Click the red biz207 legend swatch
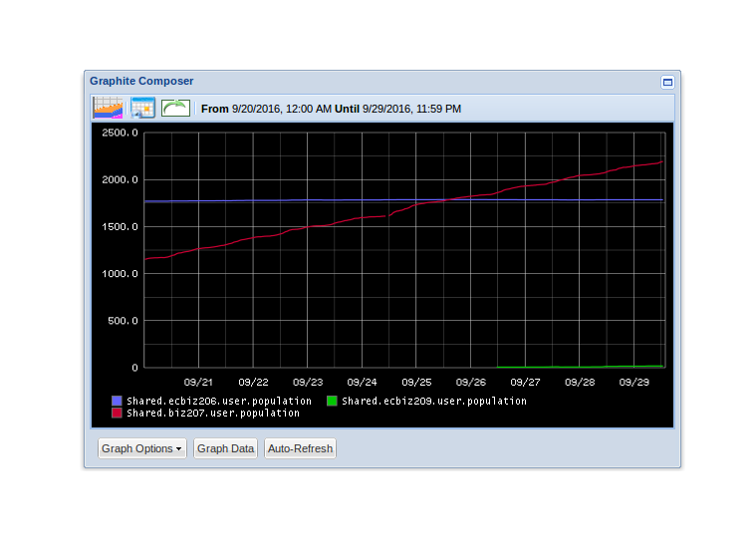 point(117,413)
